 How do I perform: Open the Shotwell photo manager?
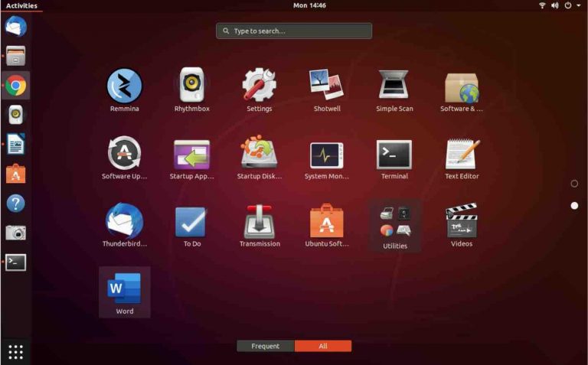click(x=326, y=86)
